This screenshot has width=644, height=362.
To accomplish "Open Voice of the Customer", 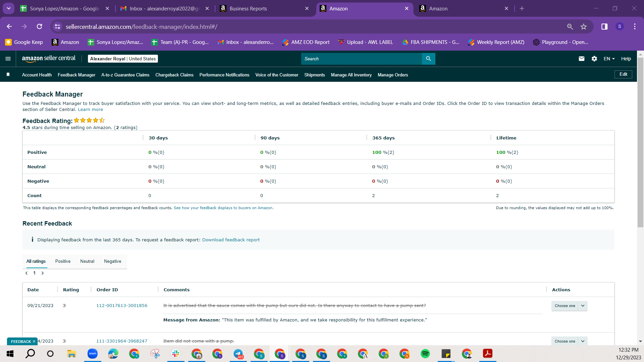I will (277, 75).
